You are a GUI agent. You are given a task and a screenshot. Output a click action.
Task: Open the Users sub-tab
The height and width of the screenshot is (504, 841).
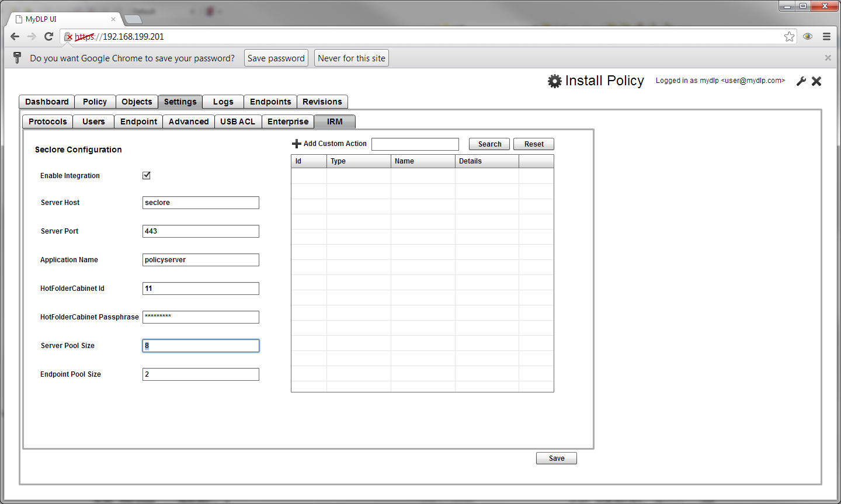(x=93, y=121)
